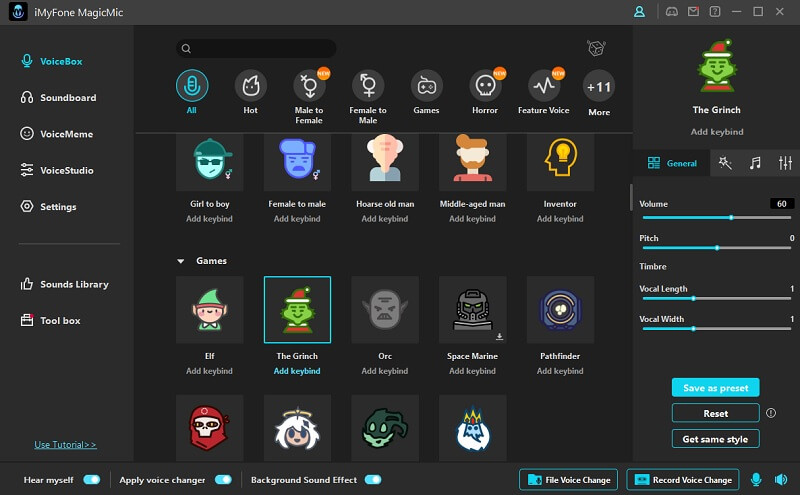Select the ice king crown voice

472,428
